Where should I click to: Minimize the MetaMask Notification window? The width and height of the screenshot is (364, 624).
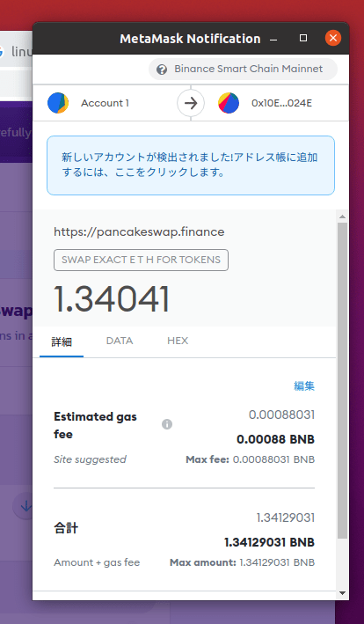[273, 40]
